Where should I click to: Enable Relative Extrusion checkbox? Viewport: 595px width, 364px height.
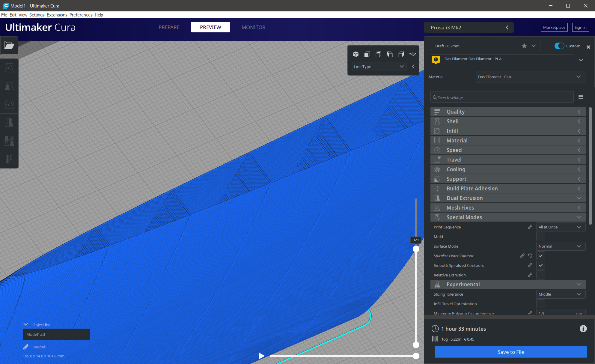coord(541,275)
